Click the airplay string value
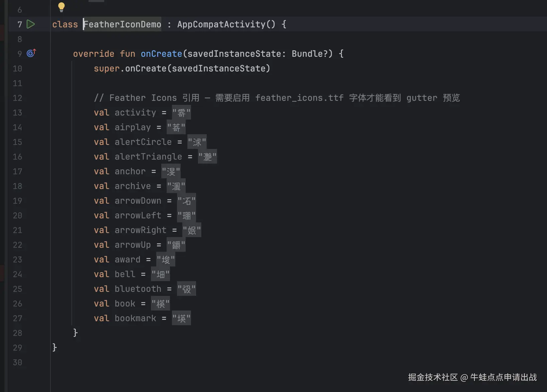The height and width of the screenshot is (392, 547). tap(176, 128)
